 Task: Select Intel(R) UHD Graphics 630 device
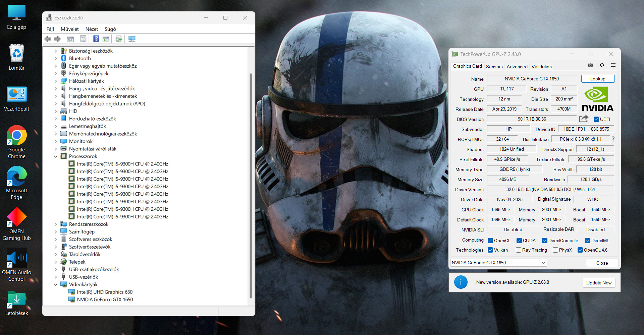105,292
